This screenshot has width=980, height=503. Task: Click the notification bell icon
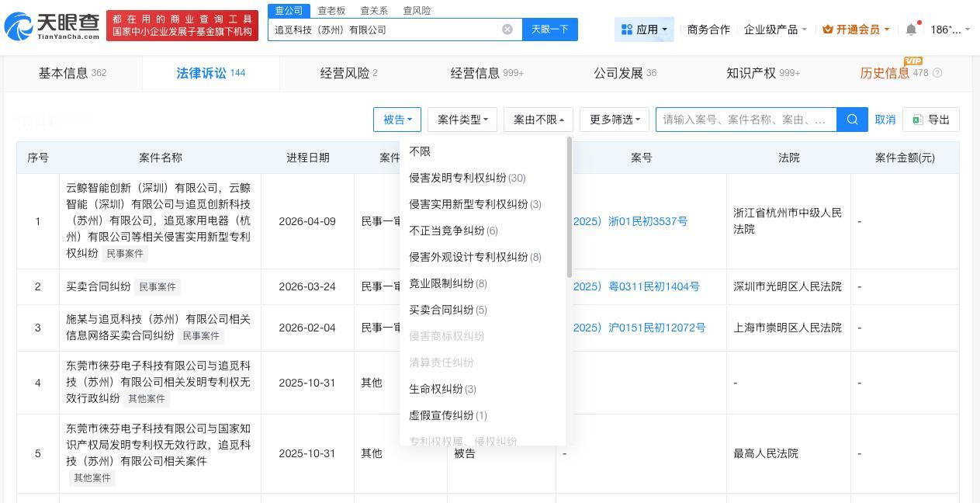click(911, 29)
